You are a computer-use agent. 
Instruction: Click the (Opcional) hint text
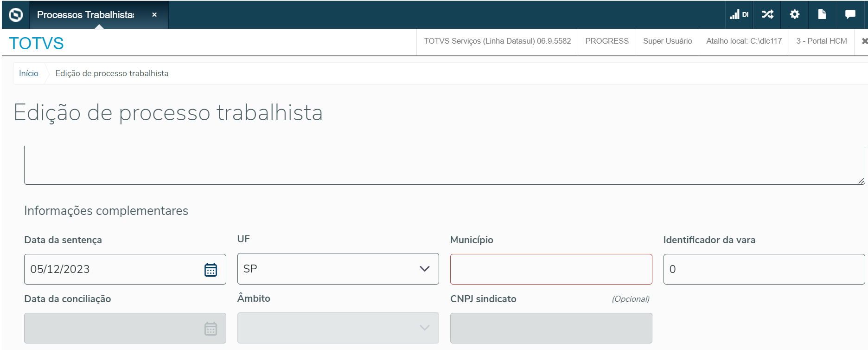(631, 299)
